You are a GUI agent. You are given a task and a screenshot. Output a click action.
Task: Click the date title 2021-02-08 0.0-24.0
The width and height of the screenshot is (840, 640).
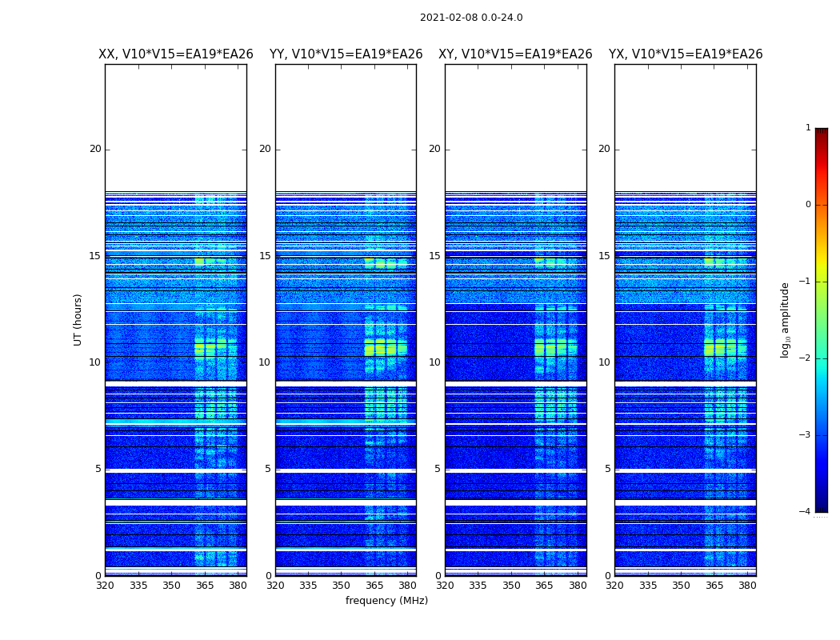[471, 18]
